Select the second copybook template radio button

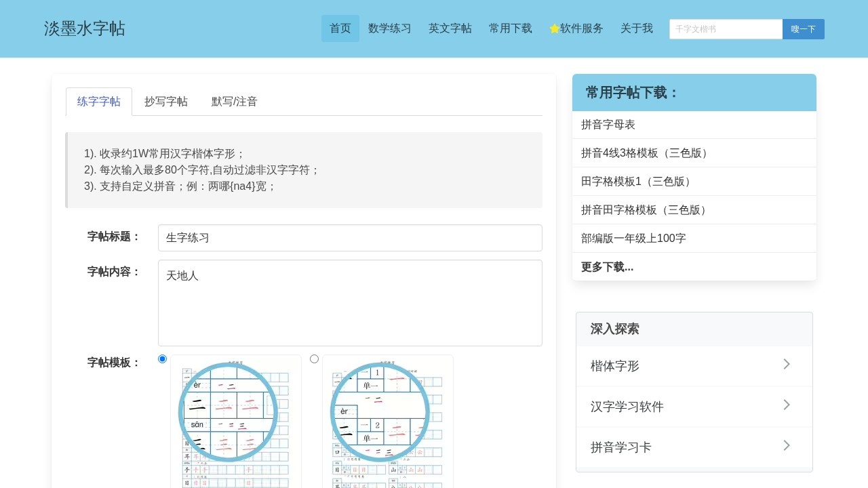click(x=314, y=359)
